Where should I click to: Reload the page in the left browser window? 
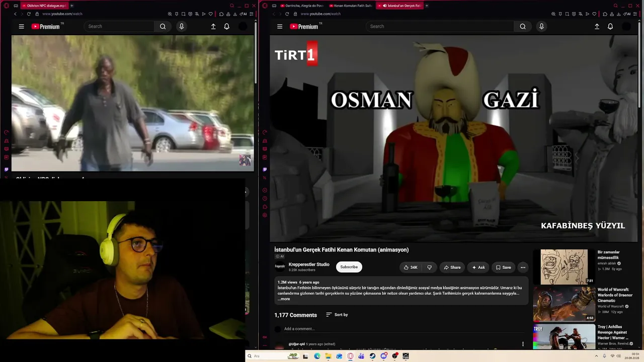(29, 14)
